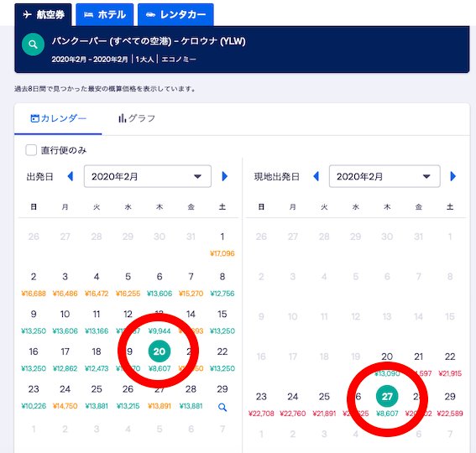Go to next month in 現地出発日 calendar
This screenshot has width=476, height=453.
[x=453, y=176]
